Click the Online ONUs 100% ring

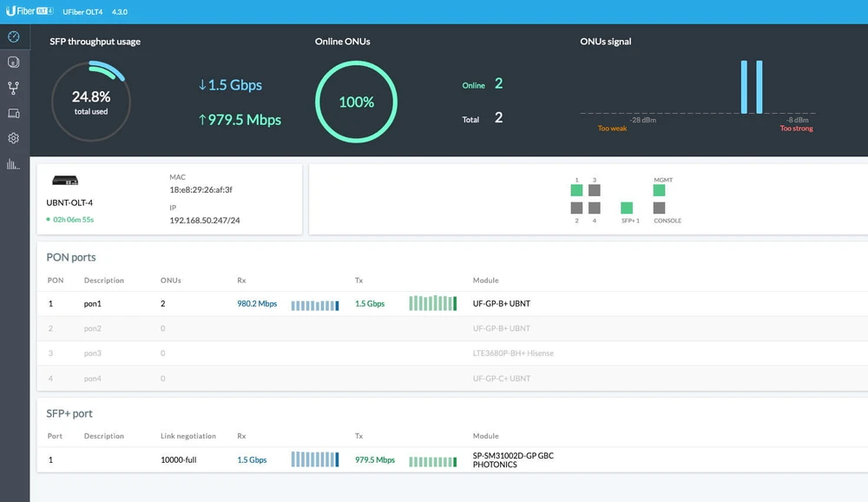tap(356, 102)
